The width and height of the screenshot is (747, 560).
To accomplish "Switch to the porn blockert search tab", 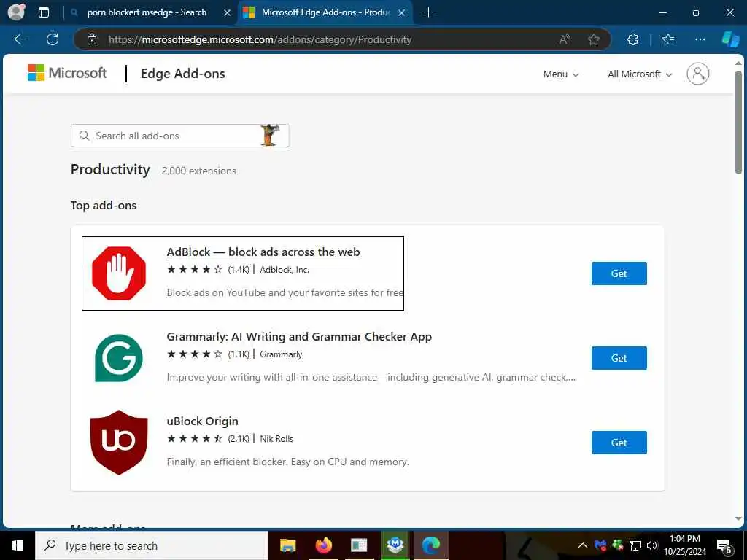I will click(x=147, y=12).
